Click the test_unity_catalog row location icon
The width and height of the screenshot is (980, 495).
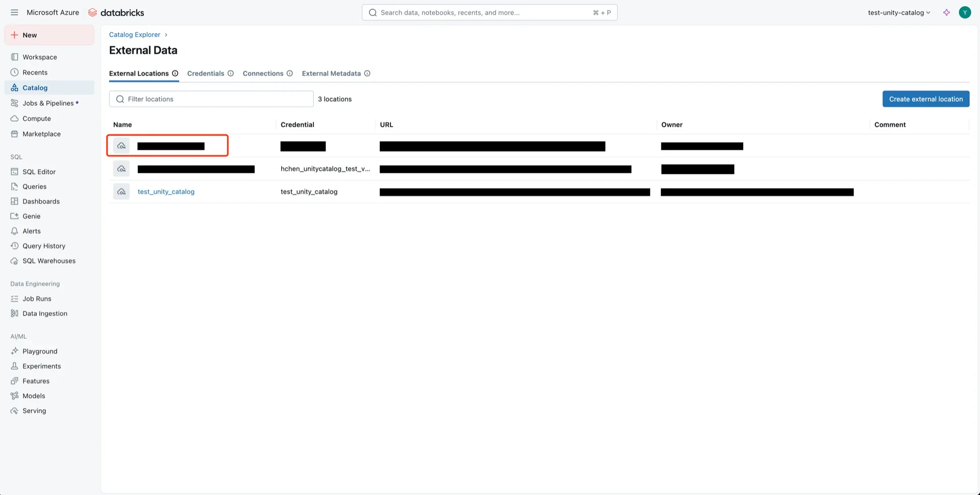(x=121, y=192)
